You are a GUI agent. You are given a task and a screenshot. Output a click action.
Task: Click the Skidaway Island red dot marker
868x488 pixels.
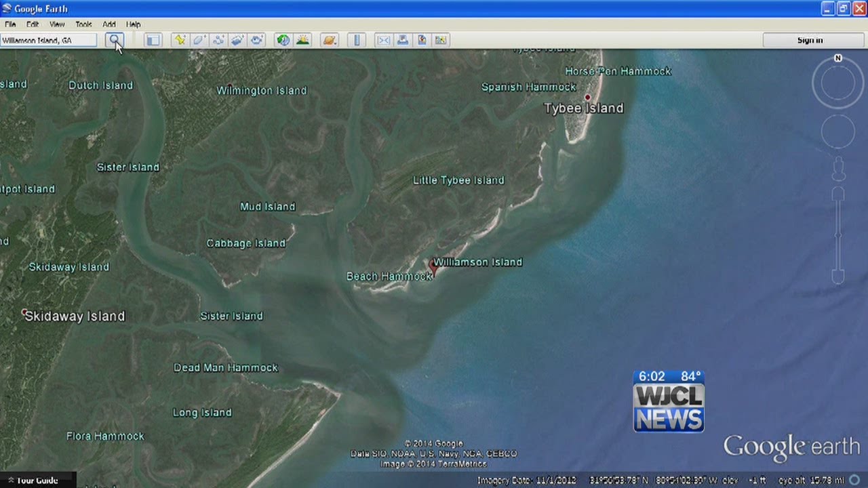click(x=24, y=312)
